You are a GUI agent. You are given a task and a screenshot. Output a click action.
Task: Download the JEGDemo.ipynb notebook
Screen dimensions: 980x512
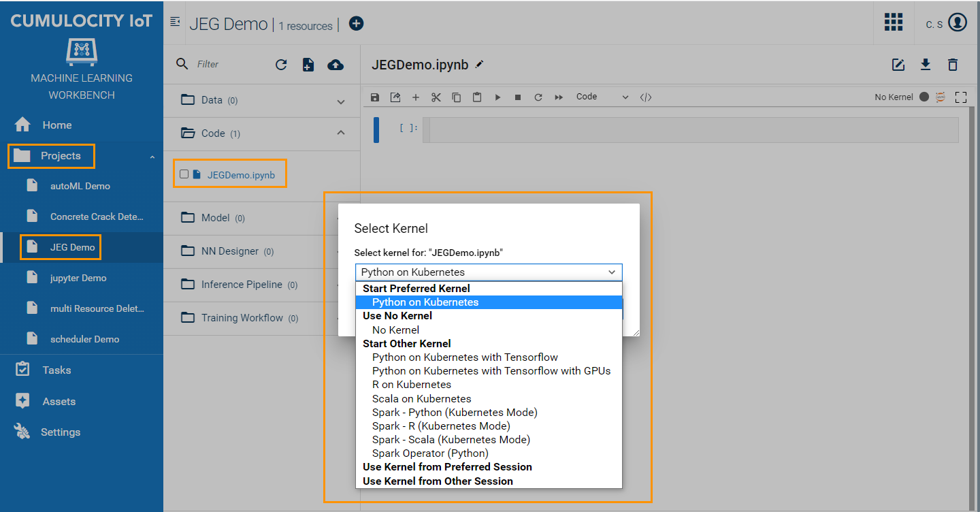click(926, 65)
